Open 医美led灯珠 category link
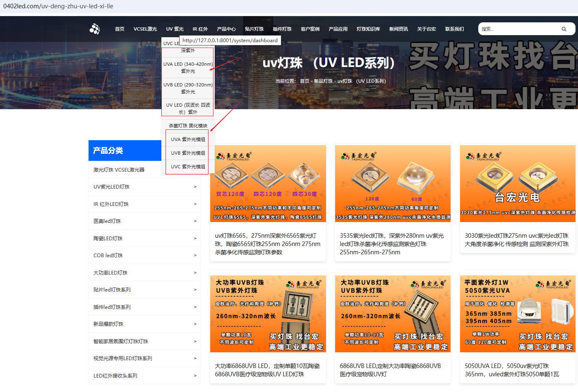Screen dimensions: 578x392 (x=107, y=221)
